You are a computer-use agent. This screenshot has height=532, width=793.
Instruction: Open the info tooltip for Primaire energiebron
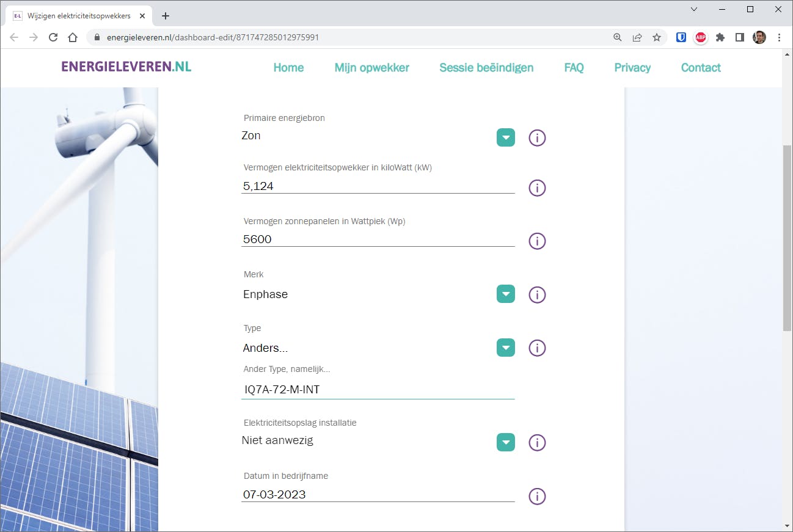pyautogui.click(x=537, y=137)
